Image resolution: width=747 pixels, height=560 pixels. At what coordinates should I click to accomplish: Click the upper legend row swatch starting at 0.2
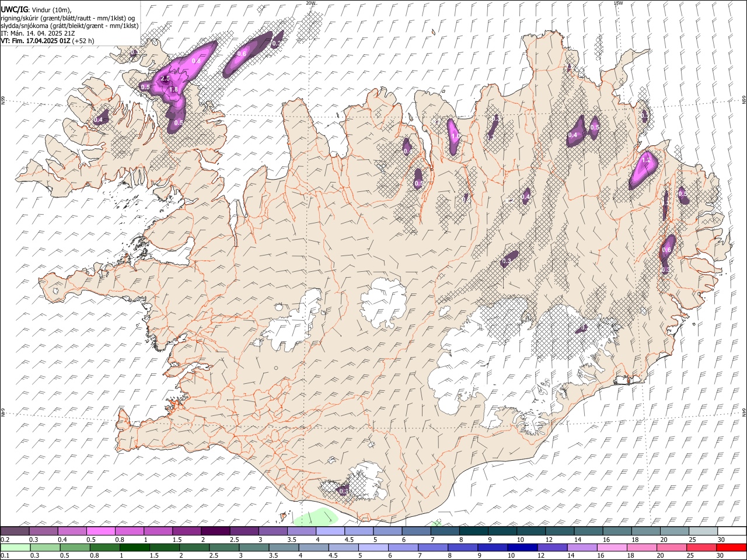(x=15, y=531)
